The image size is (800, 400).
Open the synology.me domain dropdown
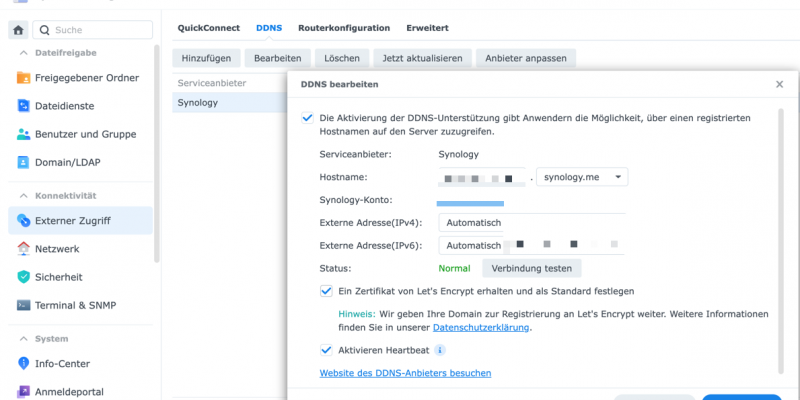tap(582, 177)
